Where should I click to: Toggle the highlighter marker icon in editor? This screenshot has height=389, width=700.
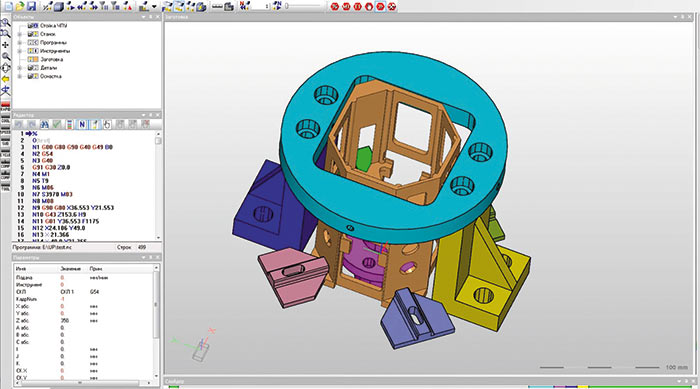pyautogui.click(x=95, y=125)
